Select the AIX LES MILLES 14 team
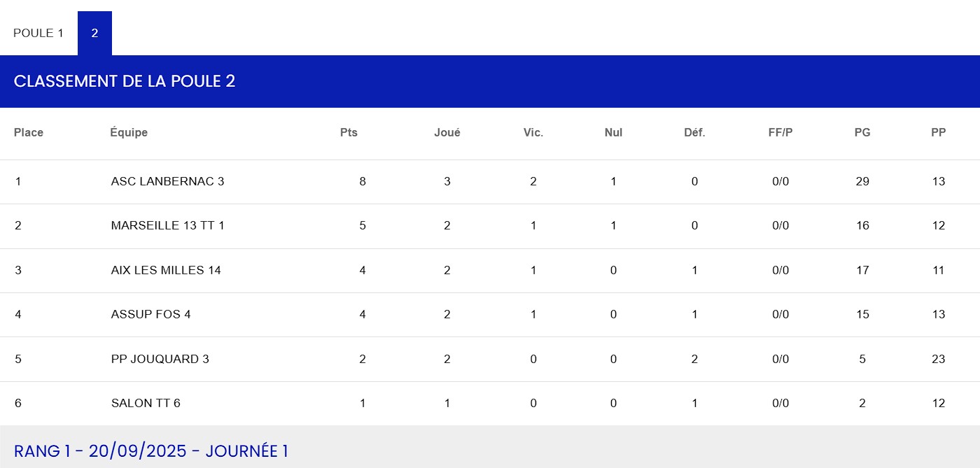Screen dimensions: 980x468 click(166, 270)
